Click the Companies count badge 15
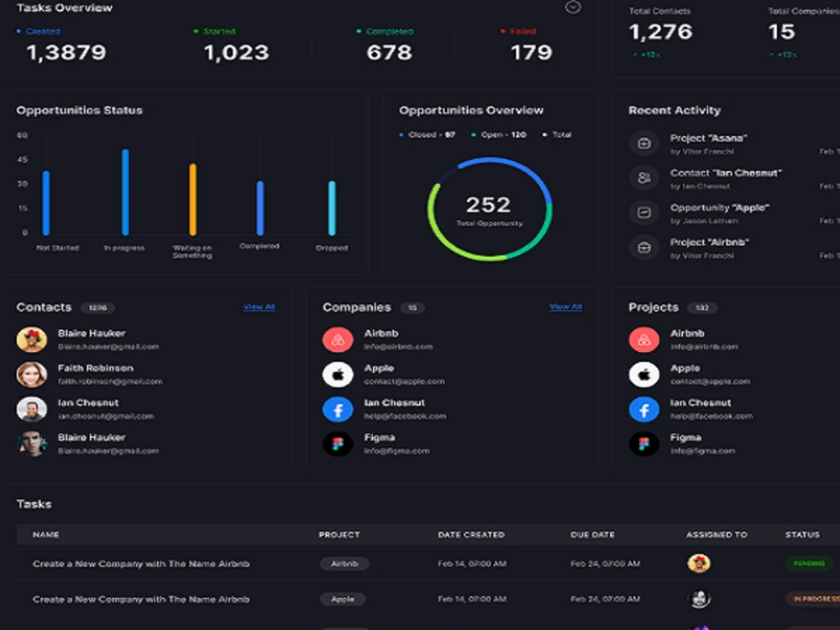 pyautogui.click(x=412, y=307)
